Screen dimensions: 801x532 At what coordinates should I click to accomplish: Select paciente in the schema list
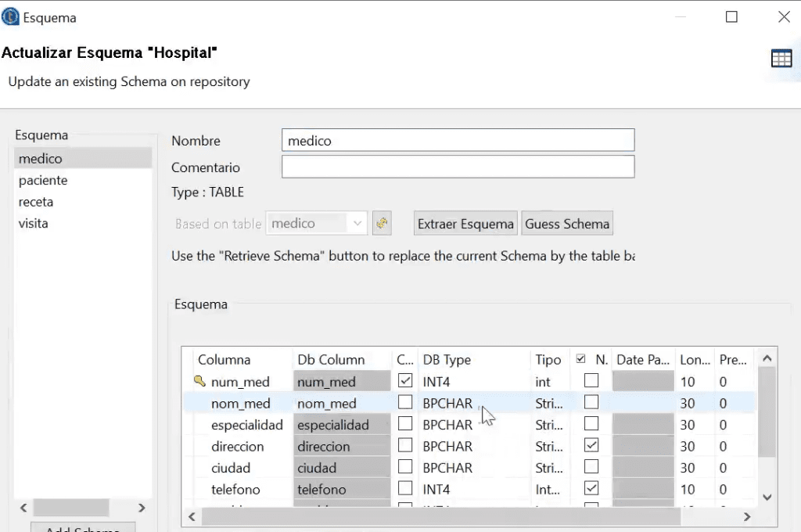[x=43, y=181]
